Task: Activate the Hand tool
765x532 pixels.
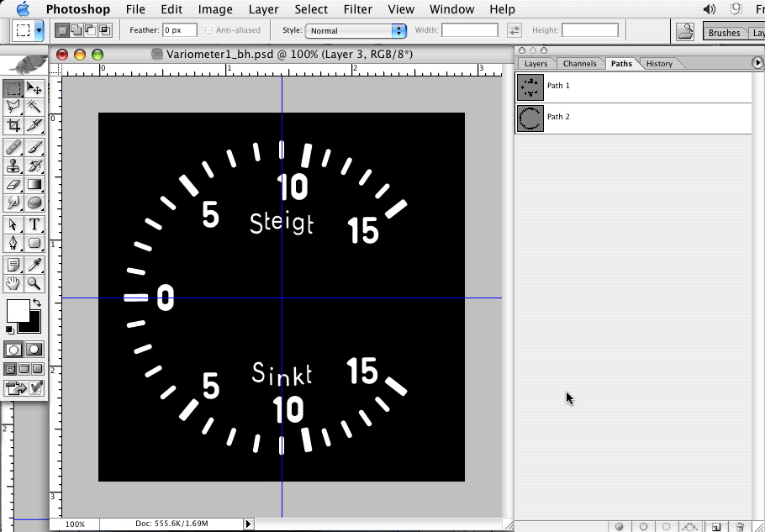Action: click(x=13, y=285)
